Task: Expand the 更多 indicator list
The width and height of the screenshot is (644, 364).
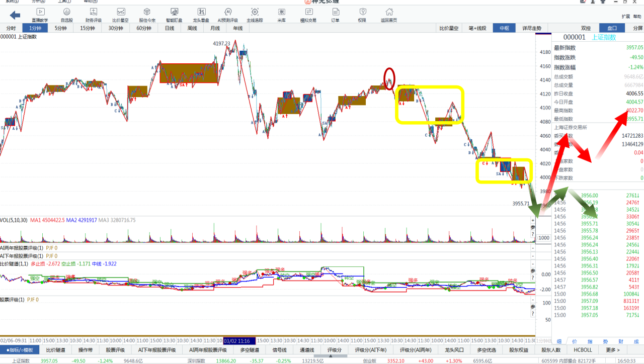Action: pyautogui.click(x=613, y=350)
